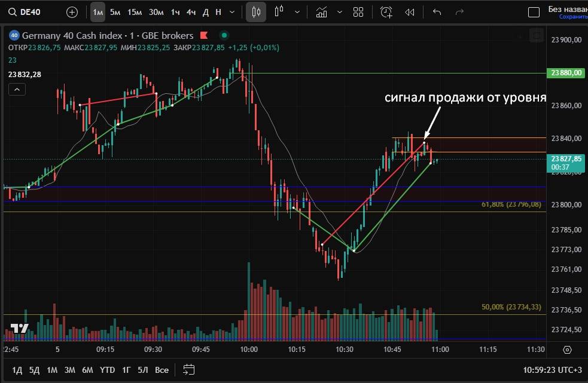This screenshot has width=588, height=383.
Task: Select the 15m timeframe
Action: tap(134, 12)
